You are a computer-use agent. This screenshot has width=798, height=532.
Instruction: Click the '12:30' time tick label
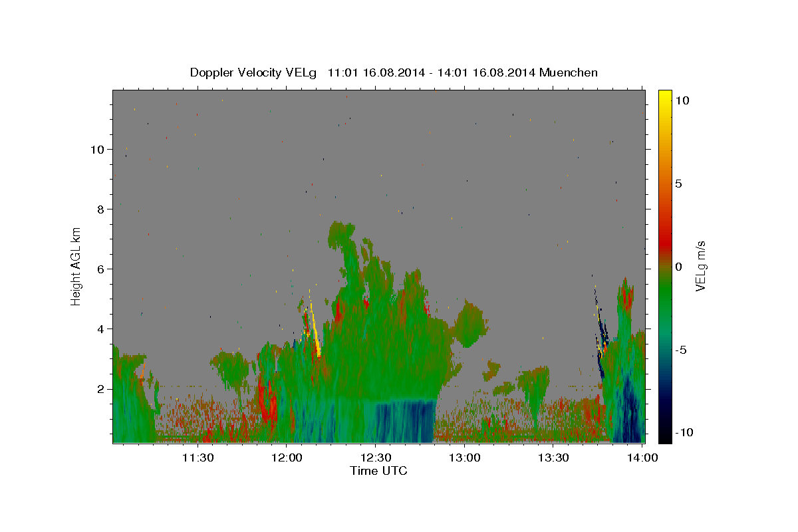point(375,458)
